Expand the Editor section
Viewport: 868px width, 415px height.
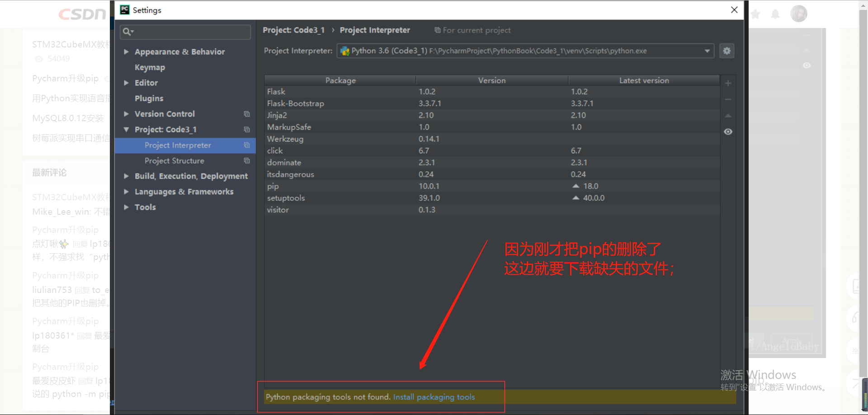click(x=127, y=83)
